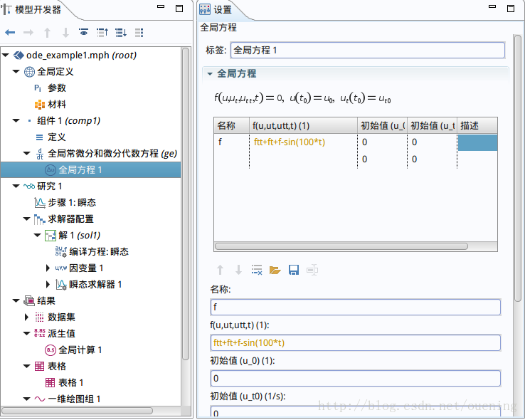Select the ode_example1.mph root node
This screenshot has height=420, width=525.
tap(81, 55)
